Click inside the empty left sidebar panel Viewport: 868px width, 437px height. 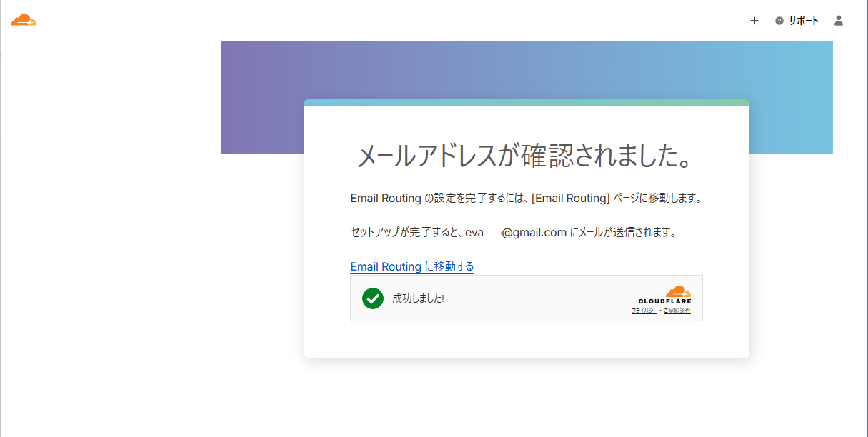tap(93, 236)
